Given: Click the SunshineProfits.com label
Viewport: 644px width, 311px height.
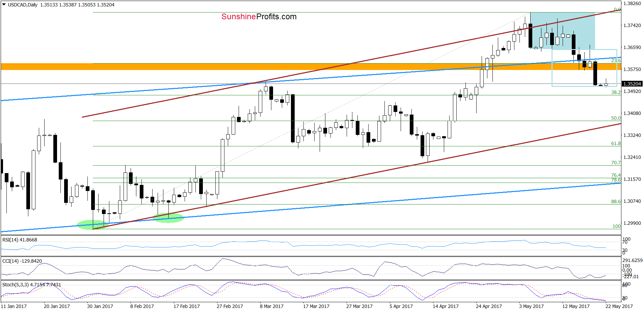Looking at the screenshot, I should click(259, 17).
